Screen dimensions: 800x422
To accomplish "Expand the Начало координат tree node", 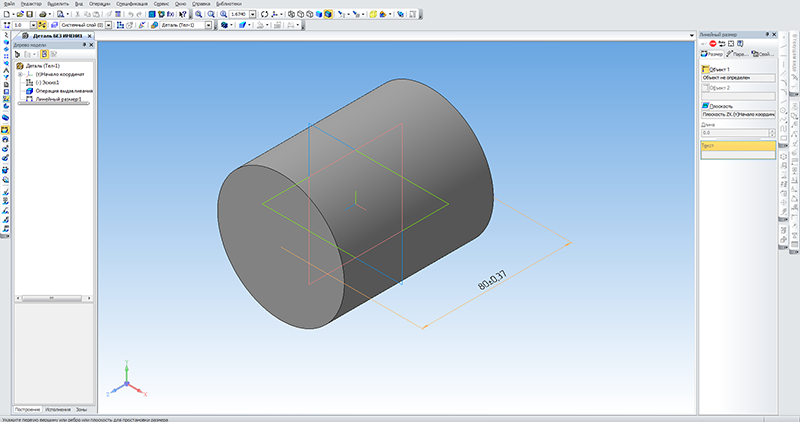I will pos(20,74).
